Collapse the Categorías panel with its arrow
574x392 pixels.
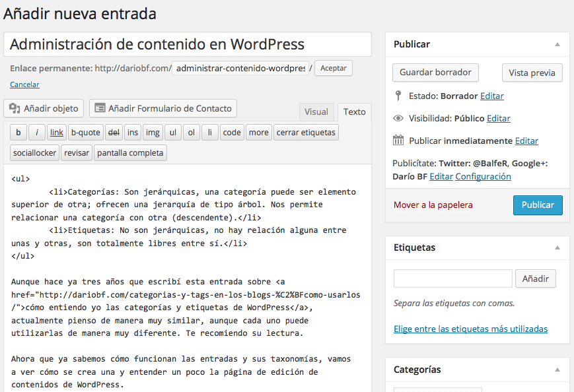click(x=557, y=370)
